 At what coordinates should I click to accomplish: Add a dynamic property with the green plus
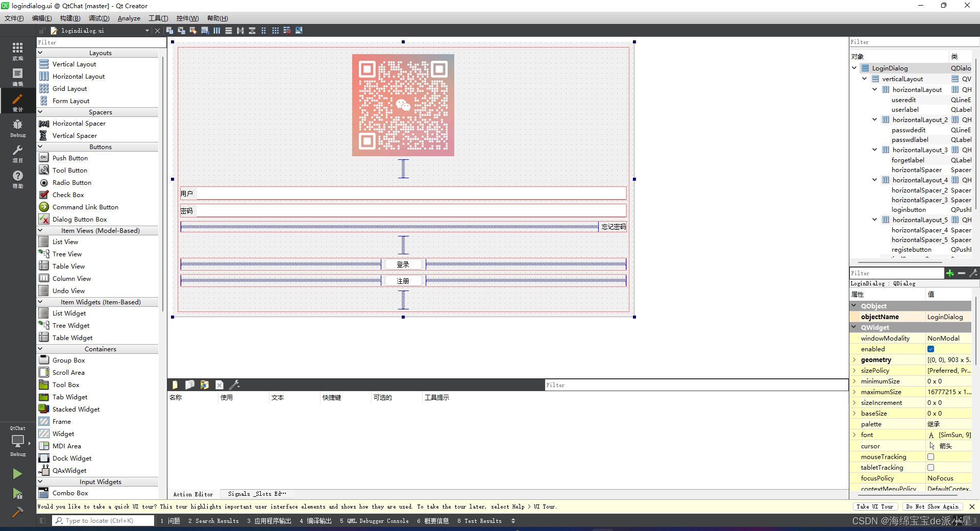point(950,273)
